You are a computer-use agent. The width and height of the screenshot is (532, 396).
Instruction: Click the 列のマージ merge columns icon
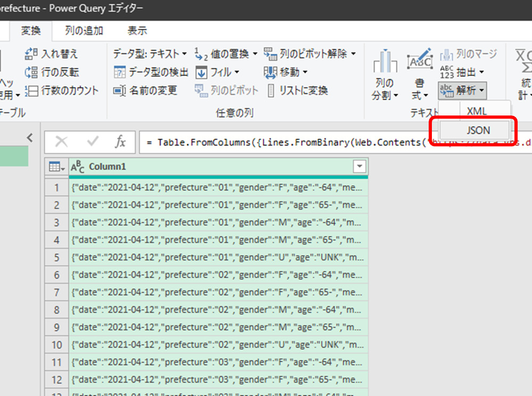(446, 54)
